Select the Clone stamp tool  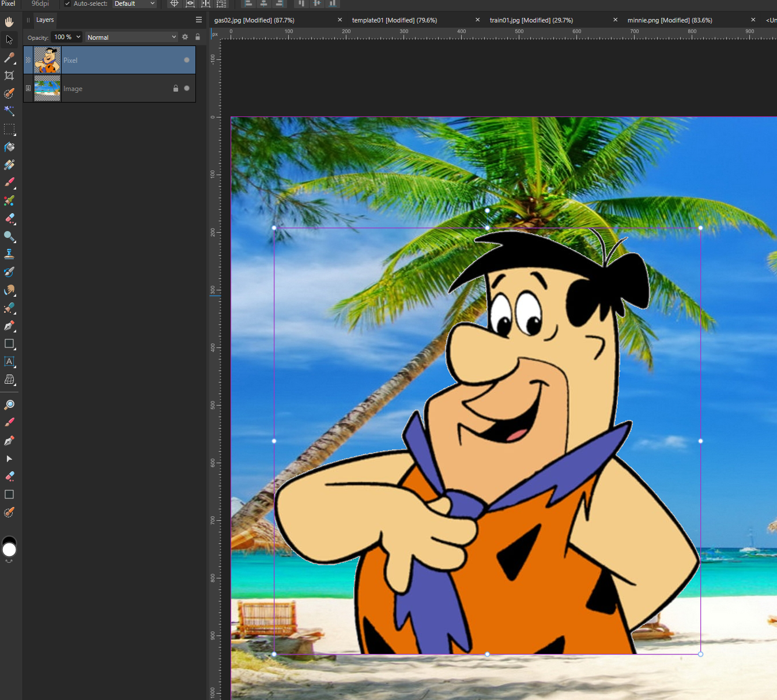(x=9, y=254)
